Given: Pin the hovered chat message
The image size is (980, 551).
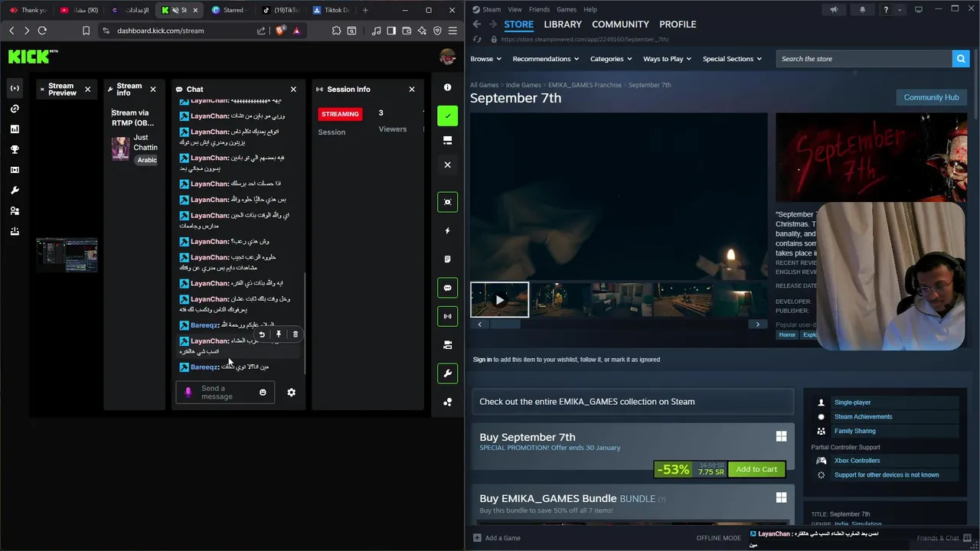Looking at the screenshot, I should pos(279,334).
